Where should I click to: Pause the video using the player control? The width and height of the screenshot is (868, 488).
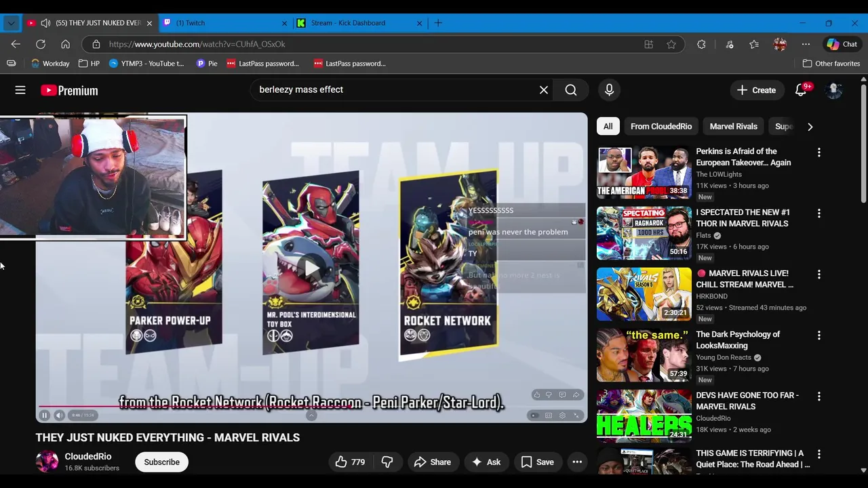point(45,415)
